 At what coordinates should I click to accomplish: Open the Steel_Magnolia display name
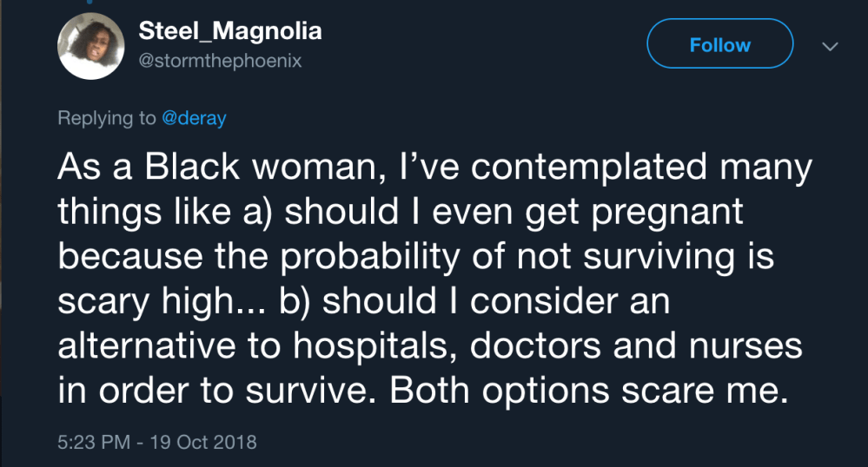(230, 32)
